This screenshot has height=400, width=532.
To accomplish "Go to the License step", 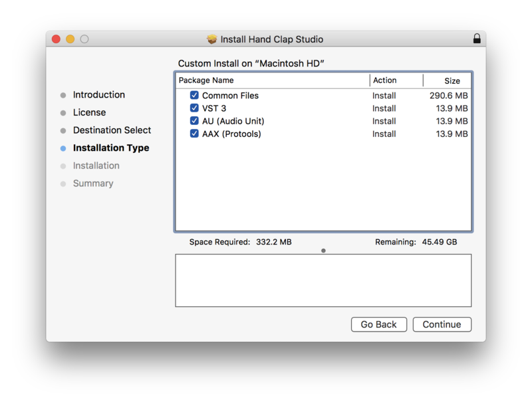I will [x=89, y=113].
